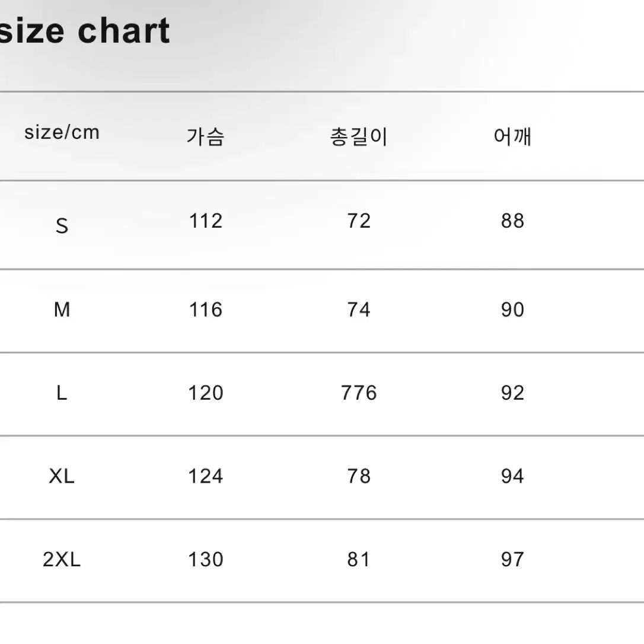Image resolution: width=644 pixels, height=644 pixels.
Task: Click the length value 78 for XL
Action: click(x=359, y=476)
